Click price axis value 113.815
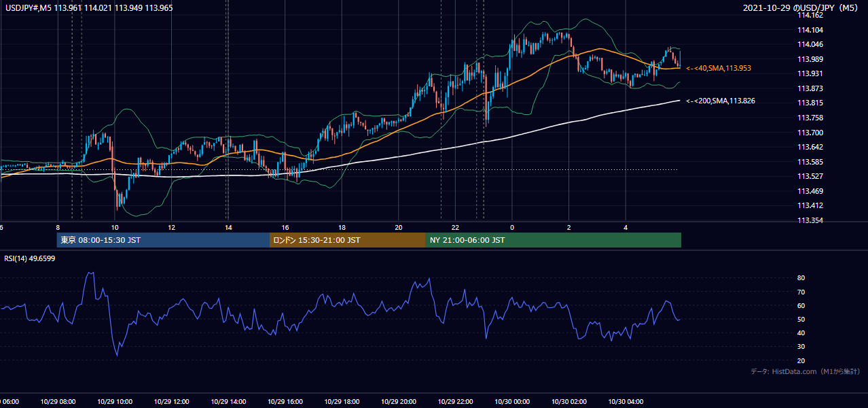The width and height of the screenshot is (868, 408). click(x=810, y=103)
